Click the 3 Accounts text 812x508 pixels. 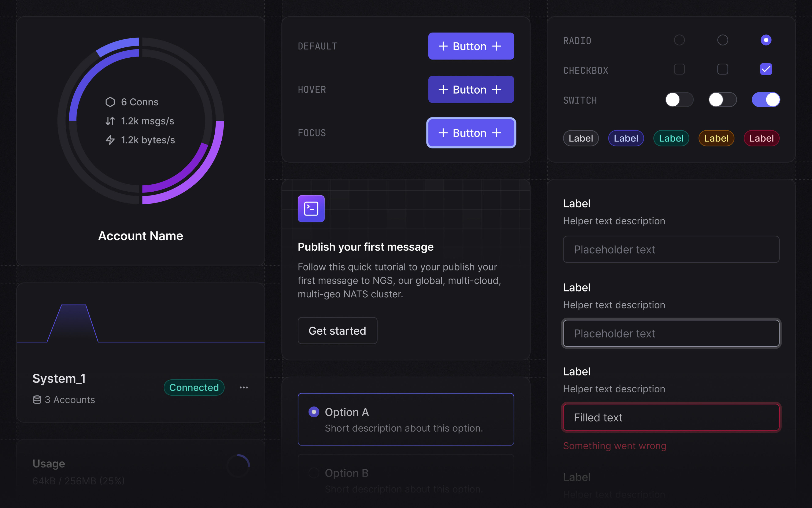point(70,400)
